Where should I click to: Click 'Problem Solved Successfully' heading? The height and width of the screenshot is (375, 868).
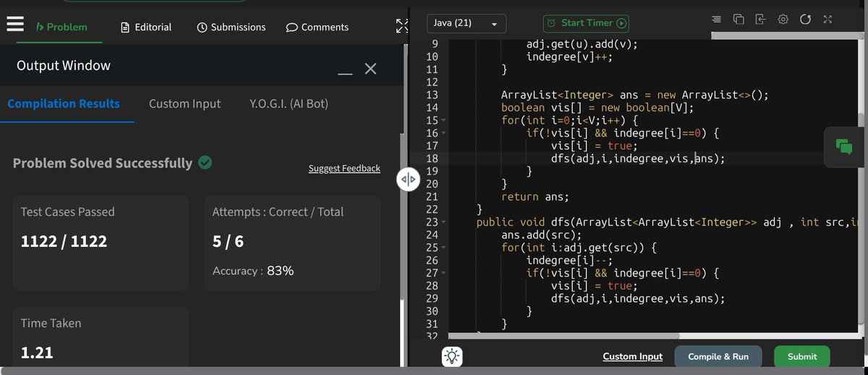click(103, 163)
